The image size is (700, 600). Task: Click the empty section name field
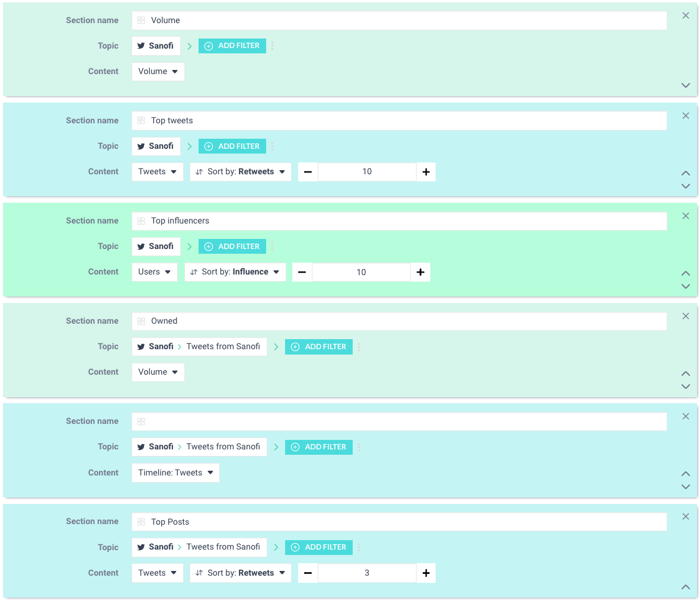point(403,422)
